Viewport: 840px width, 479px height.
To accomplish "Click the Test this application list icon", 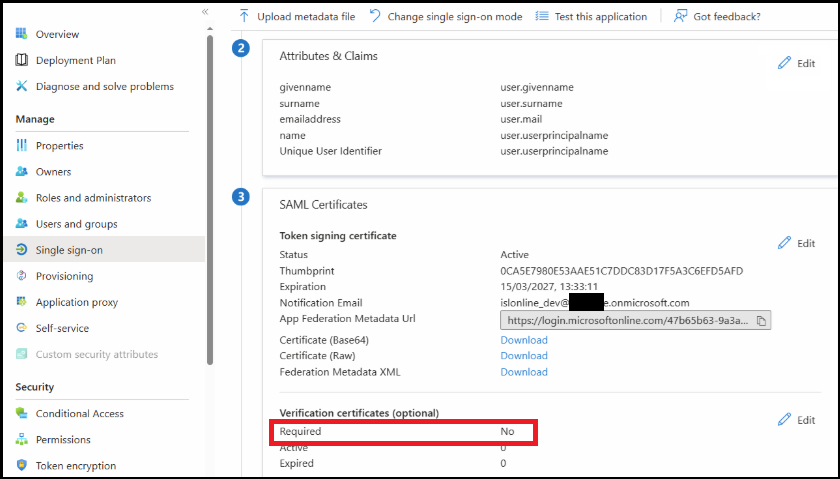I will pos(542,16).
